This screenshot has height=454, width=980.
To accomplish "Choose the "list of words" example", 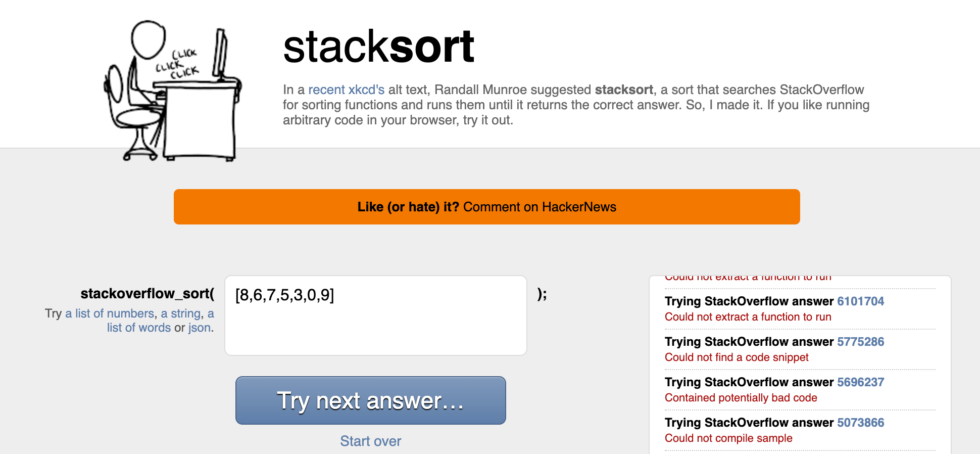I will (x=139, y=328).
